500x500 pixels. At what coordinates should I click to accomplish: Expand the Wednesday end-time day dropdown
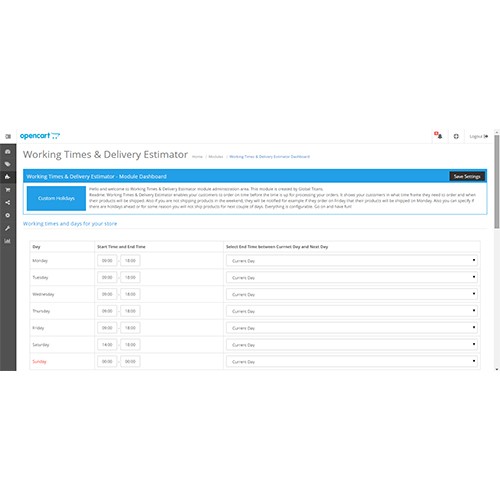click(352, 294)
